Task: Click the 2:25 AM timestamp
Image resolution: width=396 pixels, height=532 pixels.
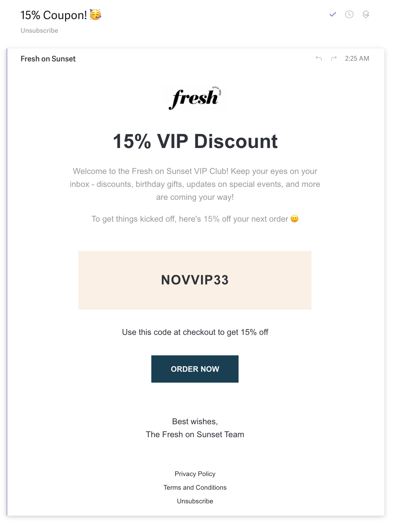Action: pos(357,58)
